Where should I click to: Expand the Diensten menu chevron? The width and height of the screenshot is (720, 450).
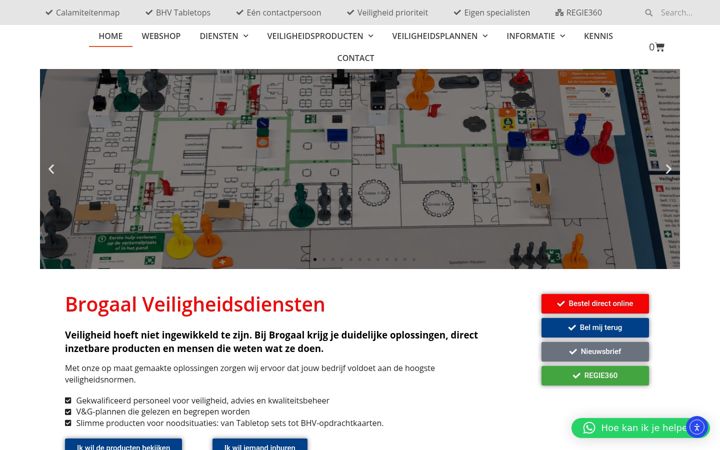(246, 36)
